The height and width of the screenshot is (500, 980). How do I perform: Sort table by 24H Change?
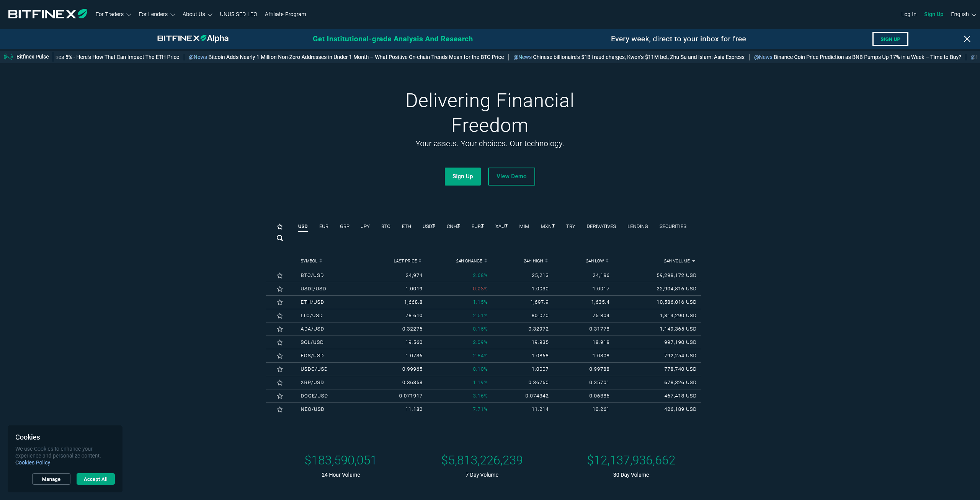(471, 261)
